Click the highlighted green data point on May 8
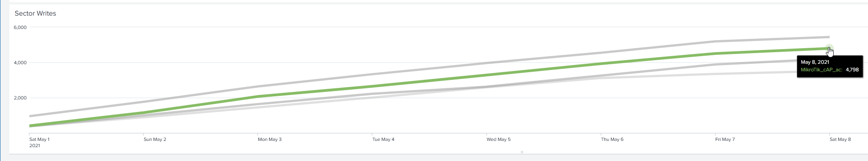This screenshot has width=868, height=161. point(829,49)
